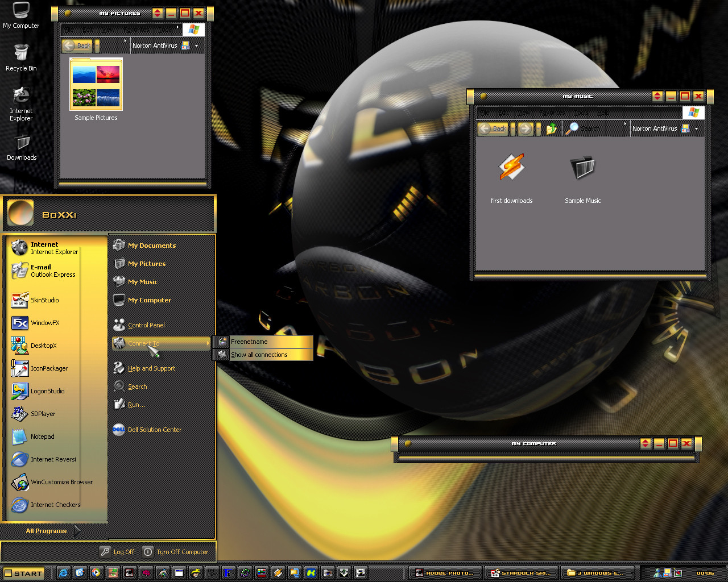
Task: Click the Back button in My Pictures
Action: tap(77, 45)
